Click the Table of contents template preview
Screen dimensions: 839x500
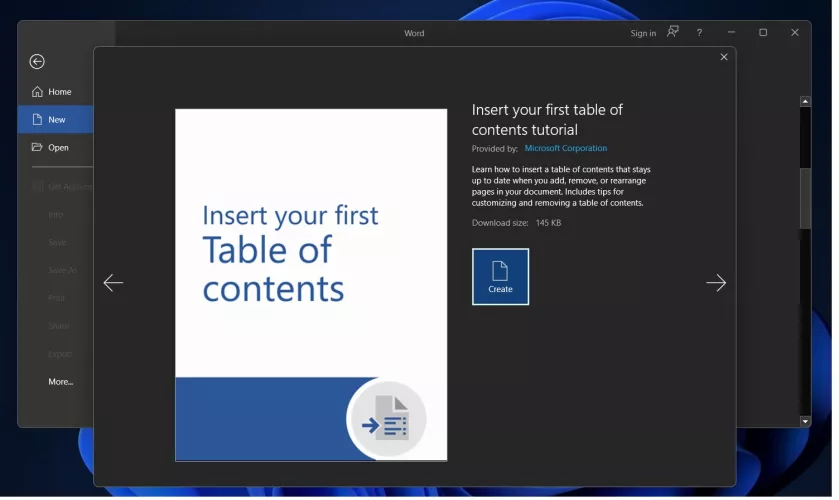click(311, 285)
